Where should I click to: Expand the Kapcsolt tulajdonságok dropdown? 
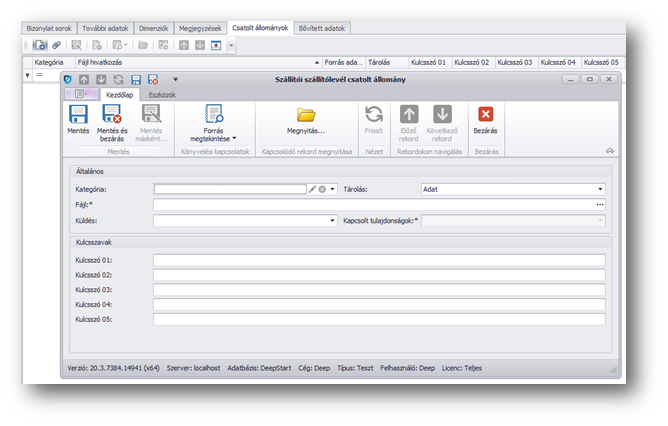coord(600,220)
